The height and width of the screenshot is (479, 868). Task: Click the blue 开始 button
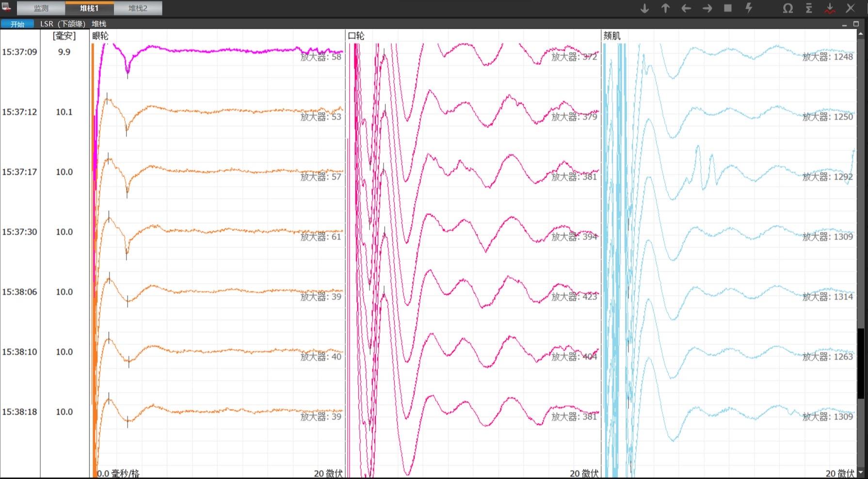click(17, 24)
